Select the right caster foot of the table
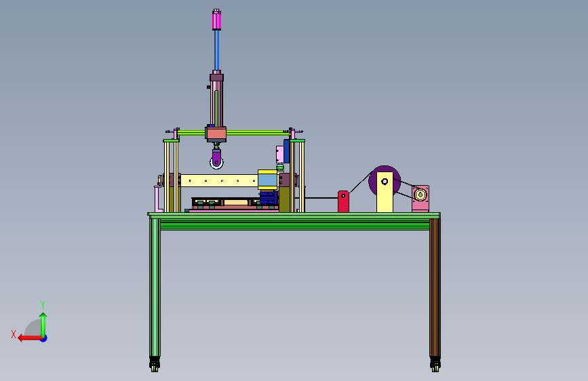The width and height of the screenshot is (588, 381). 435,365
